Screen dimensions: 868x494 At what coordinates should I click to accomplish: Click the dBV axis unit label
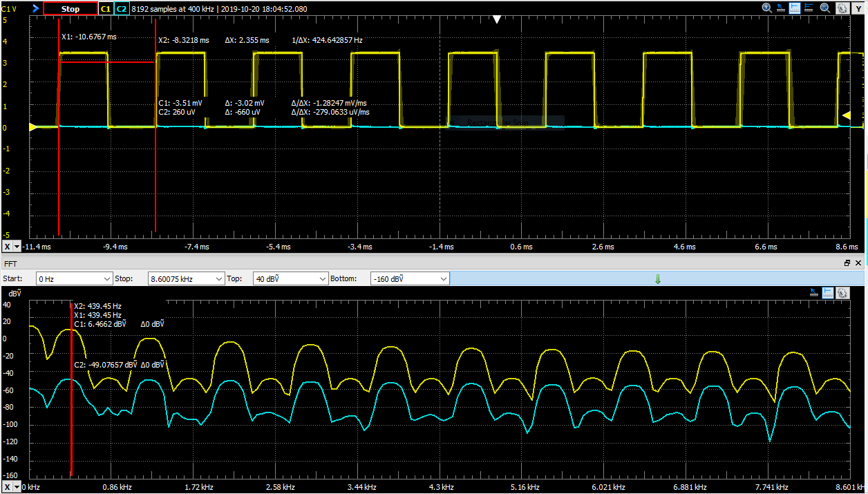14,293
